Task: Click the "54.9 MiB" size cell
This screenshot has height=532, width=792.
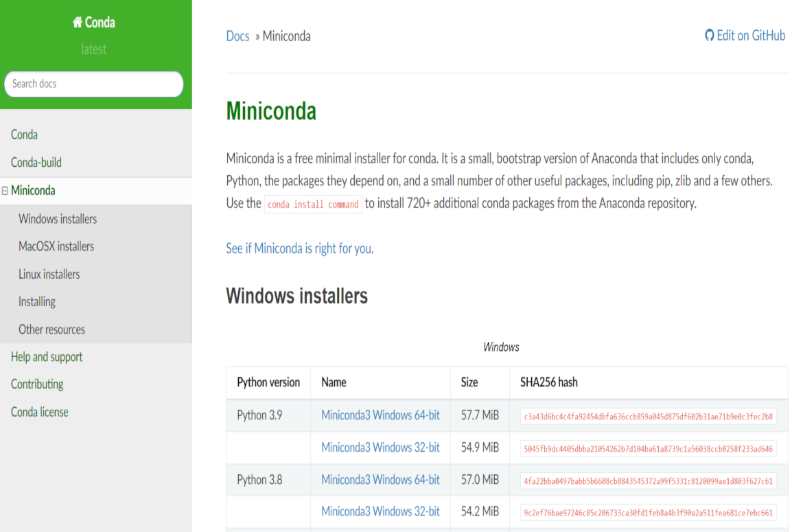Action: click(480, 447)
